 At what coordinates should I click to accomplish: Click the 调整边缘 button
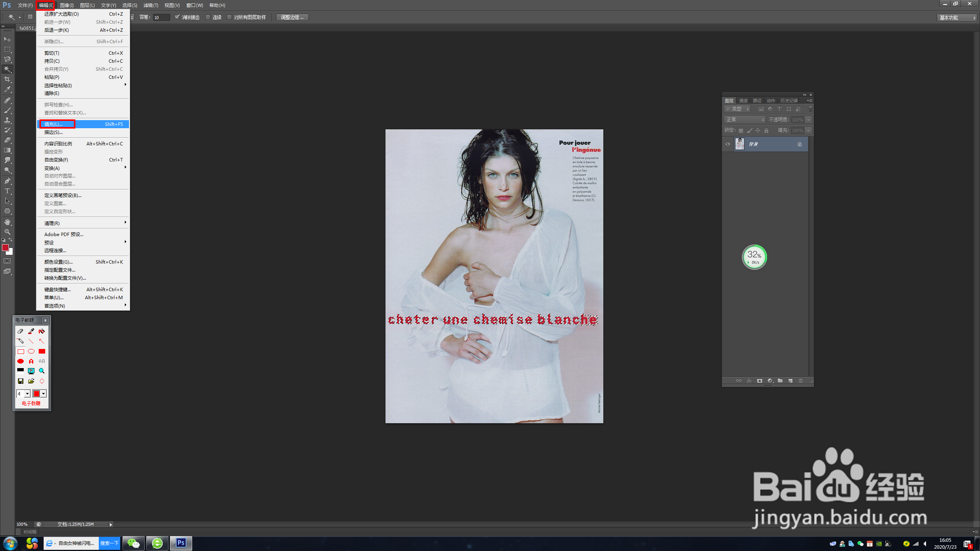[x=292, y=17]
